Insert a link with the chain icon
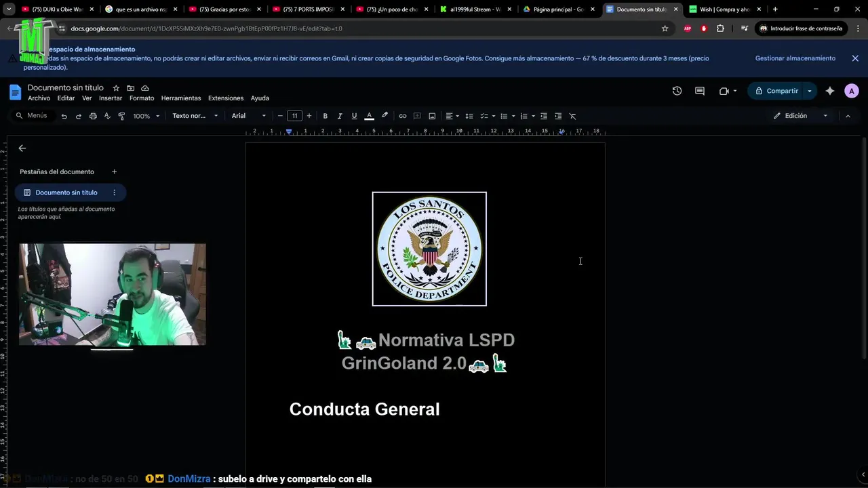Screen dimensions: 868x488 tap(402, 116)
